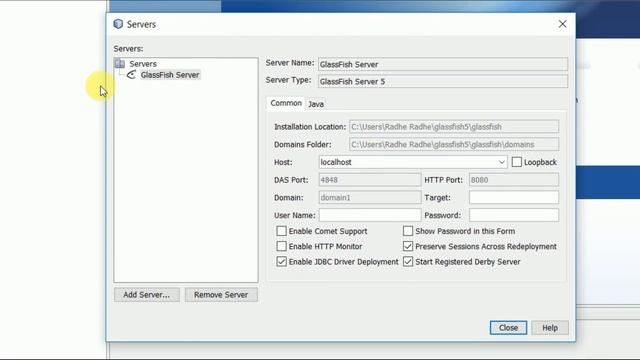Click the Server Type field

pyautogui.click(x=443, y=81)
